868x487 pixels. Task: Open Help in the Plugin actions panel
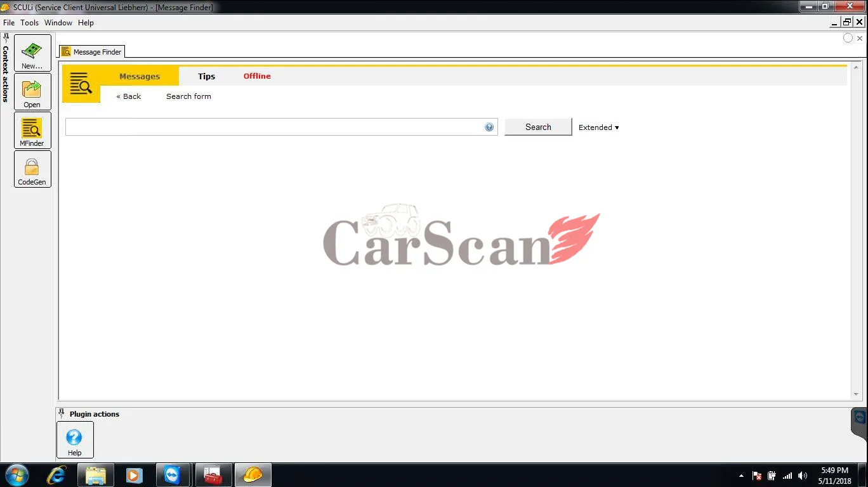pos(75,439)
